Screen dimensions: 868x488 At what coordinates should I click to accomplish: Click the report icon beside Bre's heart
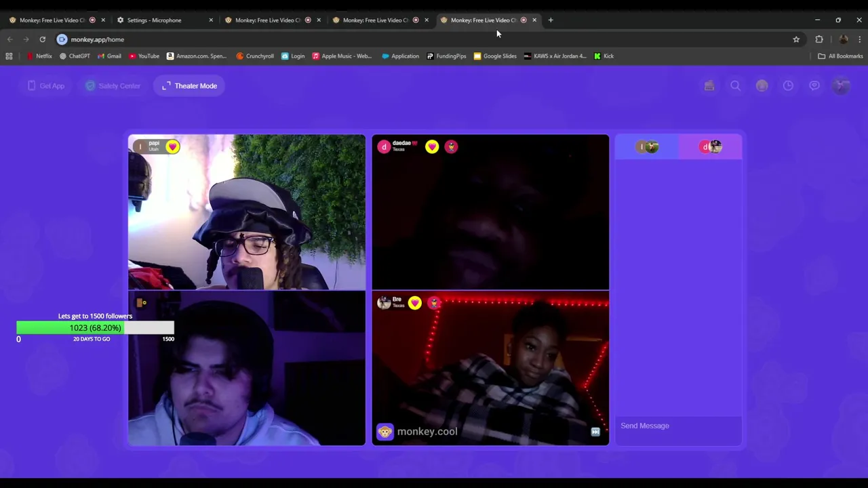pos(434,303)
